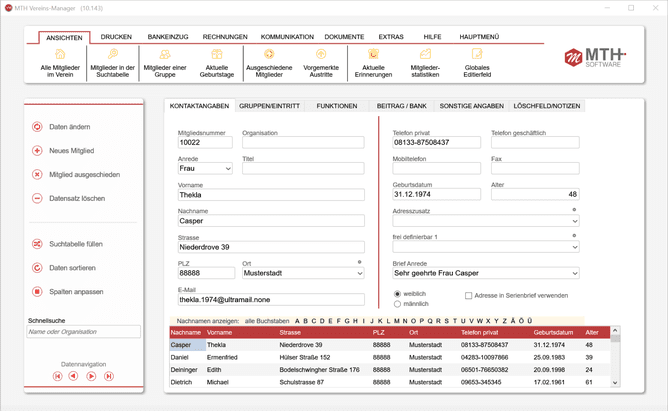The height and width of the screenshot is (411, 668).
Task: Open the LÖSCHFELD/NOTIZEN tab
Action: coord(547,106)
